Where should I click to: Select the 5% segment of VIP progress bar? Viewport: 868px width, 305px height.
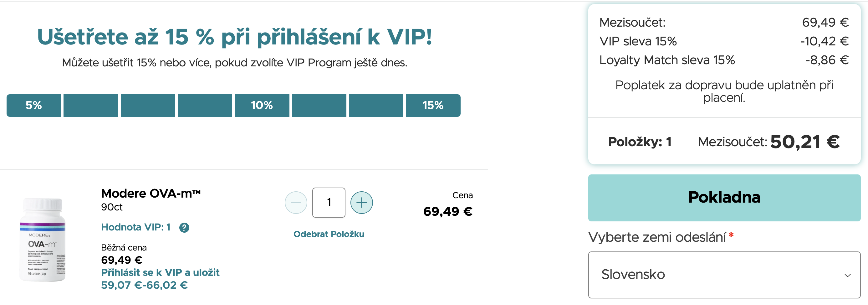[x=34, y=105]
